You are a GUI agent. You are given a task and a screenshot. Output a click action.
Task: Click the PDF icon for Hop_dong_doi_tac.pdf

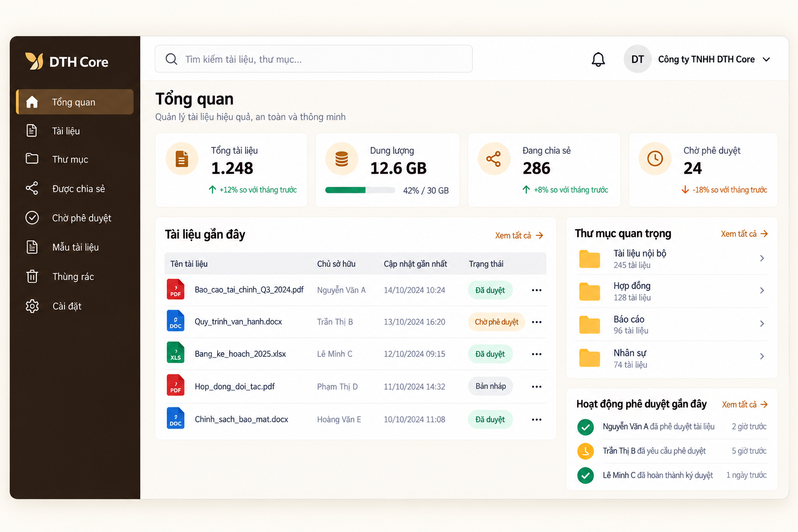click(x=176, y=386)
